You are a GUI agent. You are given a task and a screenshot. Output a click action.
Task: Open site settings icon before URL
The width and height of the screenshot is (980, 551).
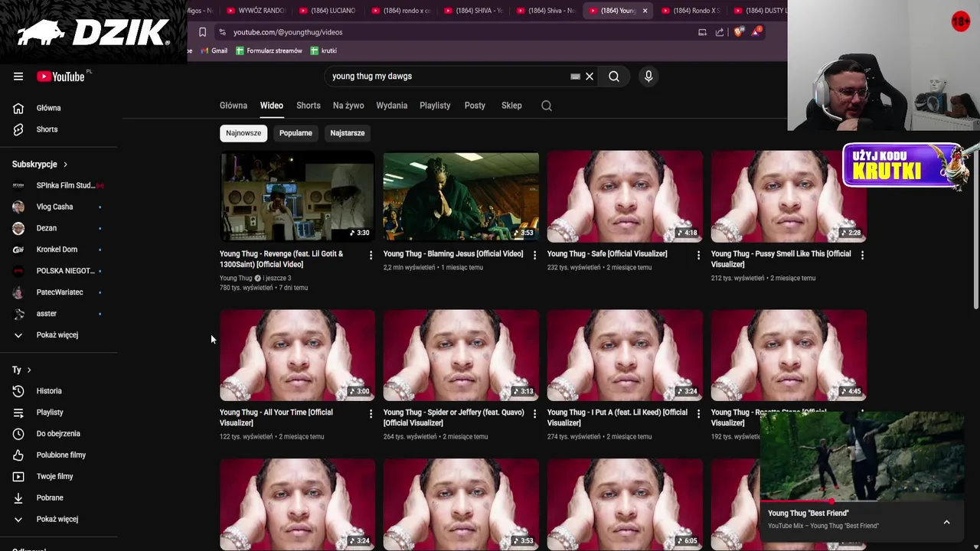pos(222,32)
